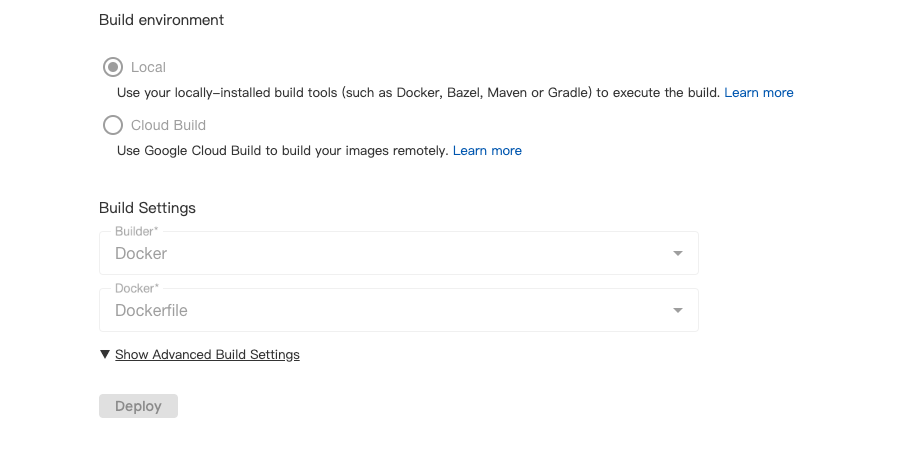The height and width of the screenshot is (462, 918).
Task: Click the Build environment section heading
Action: 161,20
